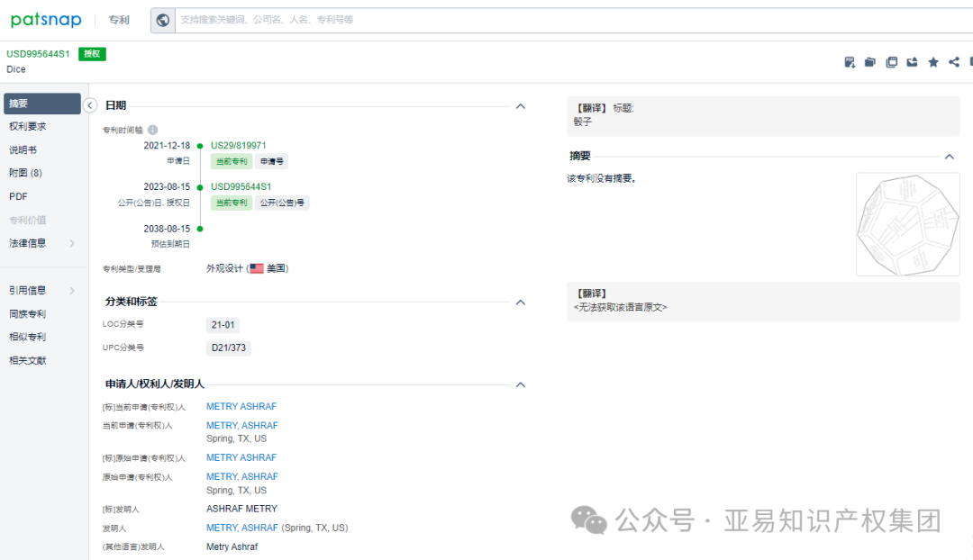973x560 pixels.
Task: Star this patent as a favorite
Action: pyautogui.click(x=933, y=61)
